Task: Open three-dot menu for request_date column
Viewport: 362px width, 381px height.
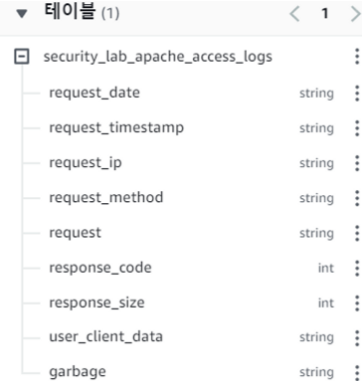Action: 357,93
